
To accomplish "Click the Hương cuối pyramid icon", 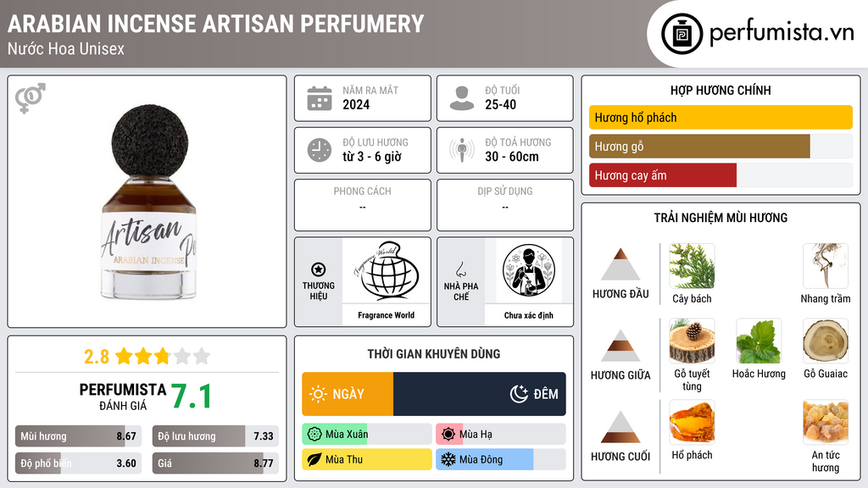I will [x=620, y=427].
